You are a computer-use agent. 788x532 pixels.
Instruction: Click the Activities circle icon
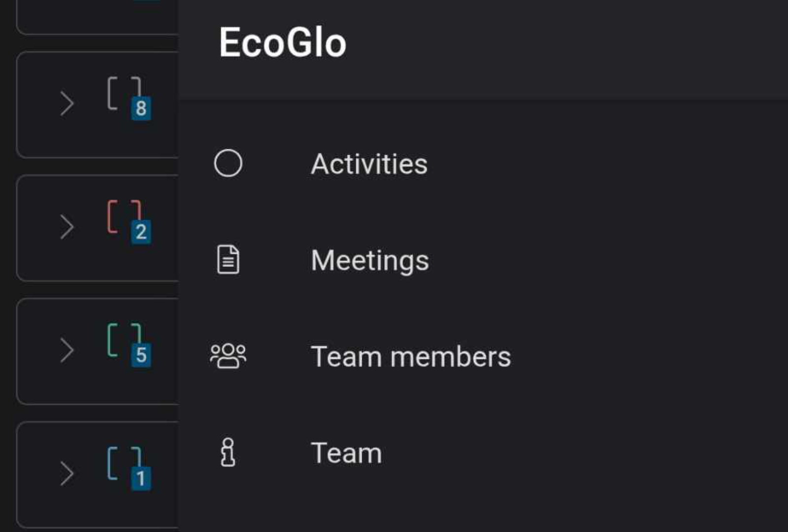[x=228, y=163]
